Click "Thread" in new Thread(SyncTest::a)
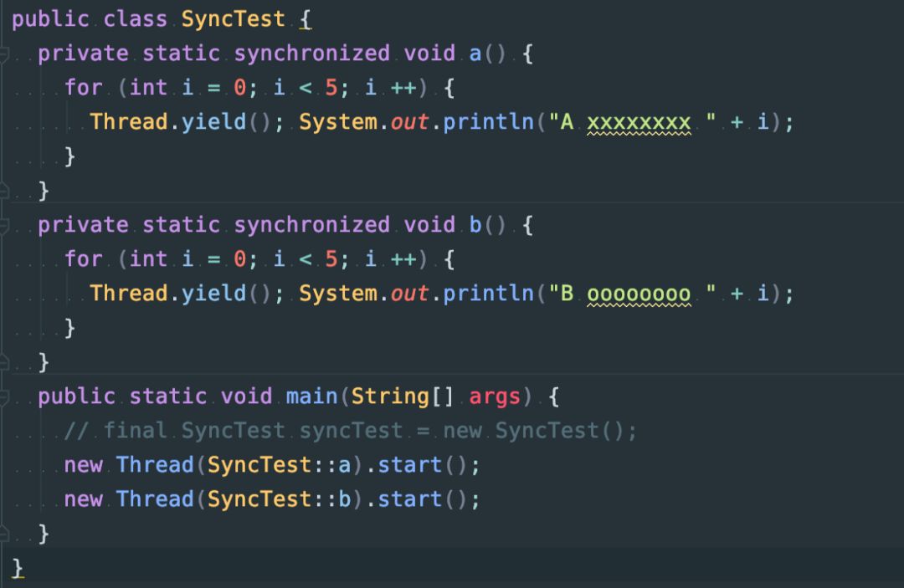This screenshot has width=904, height=588. (155, 465)
